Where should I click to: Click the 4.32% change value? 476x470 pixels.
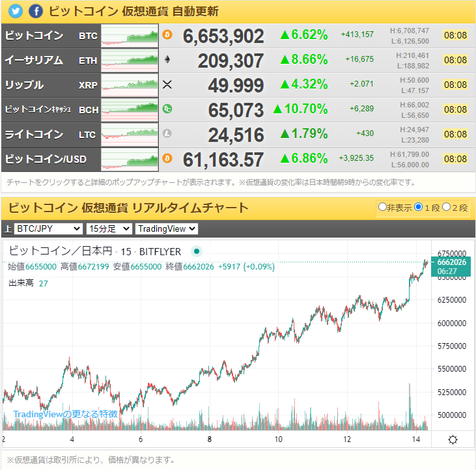[304, 84]
